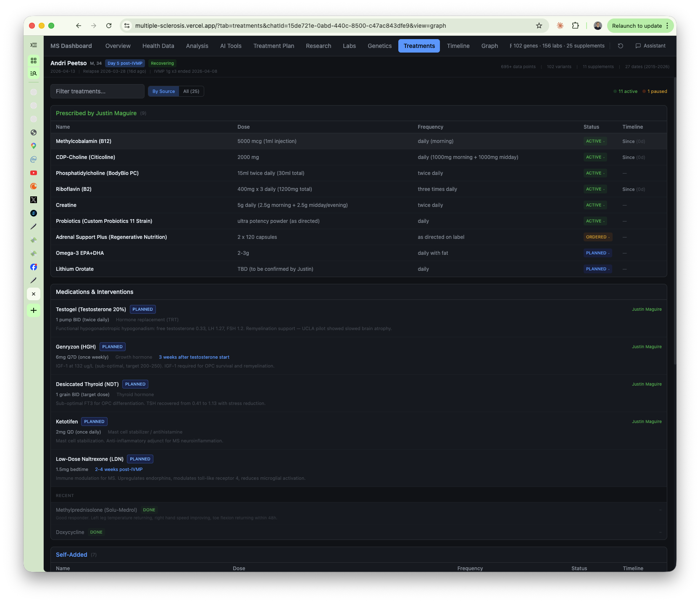Toggle the 1 paused status filter

point(654,91)
